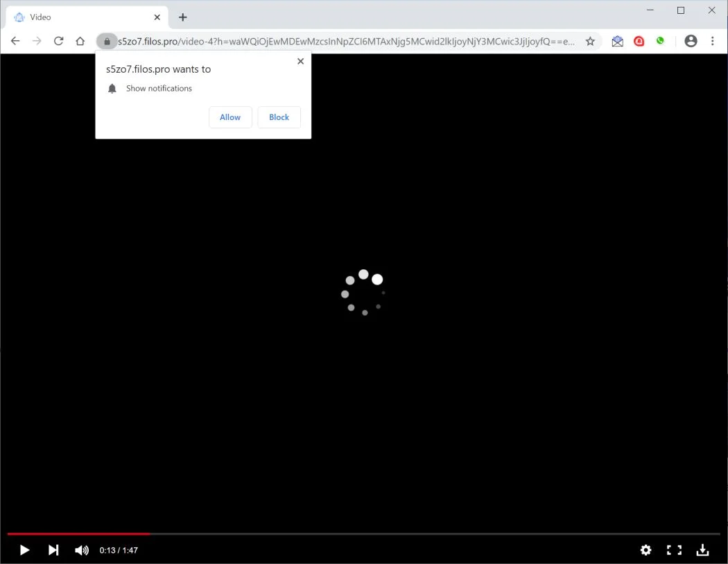Dismiss the notification permission popup
728x564 pixels.
(300, 61)
